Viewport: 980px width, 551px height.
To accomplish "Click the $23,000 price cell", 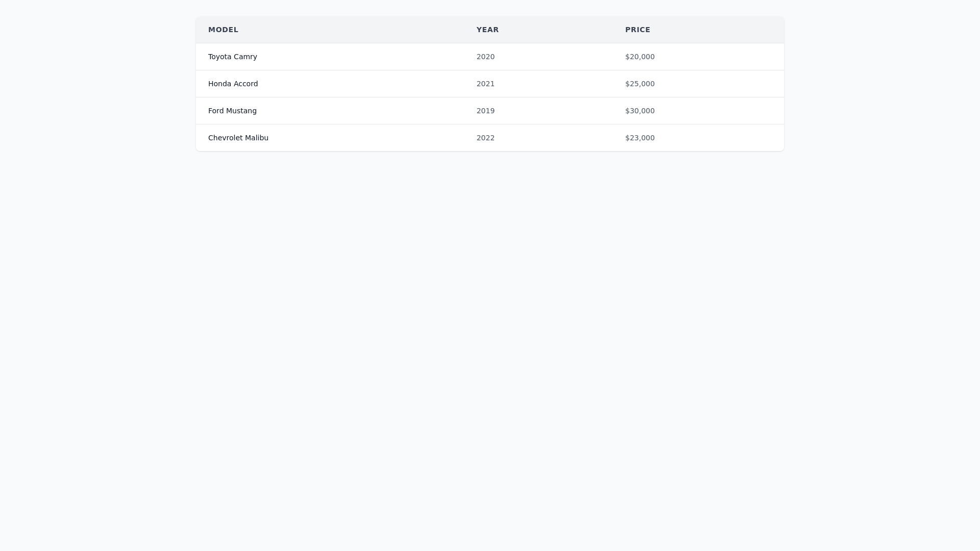I will 698,138.
